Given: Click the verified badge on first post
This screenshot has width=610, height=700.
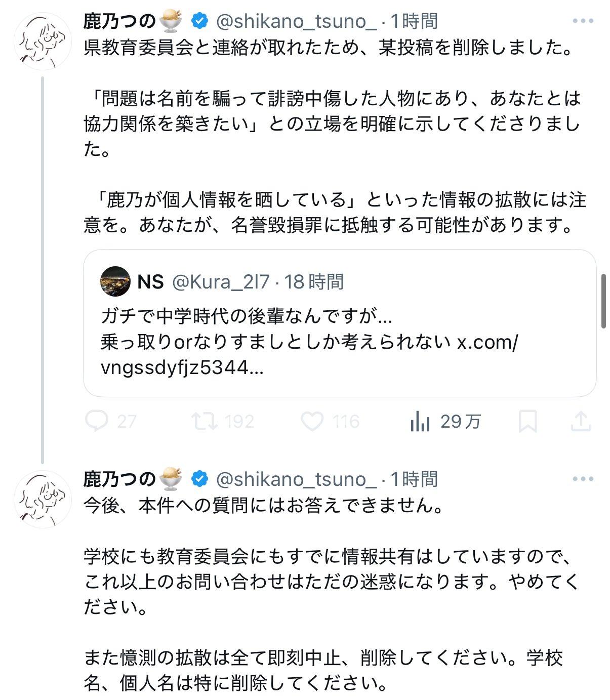Looking at the screenshot, I should pyautogui.click(x=200, y=21).
